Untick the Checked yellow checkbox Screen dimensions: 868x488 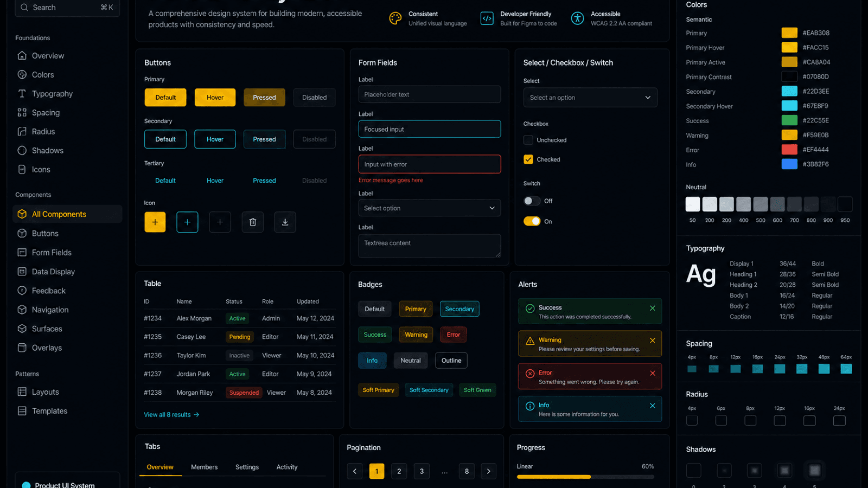coord(528,159)
